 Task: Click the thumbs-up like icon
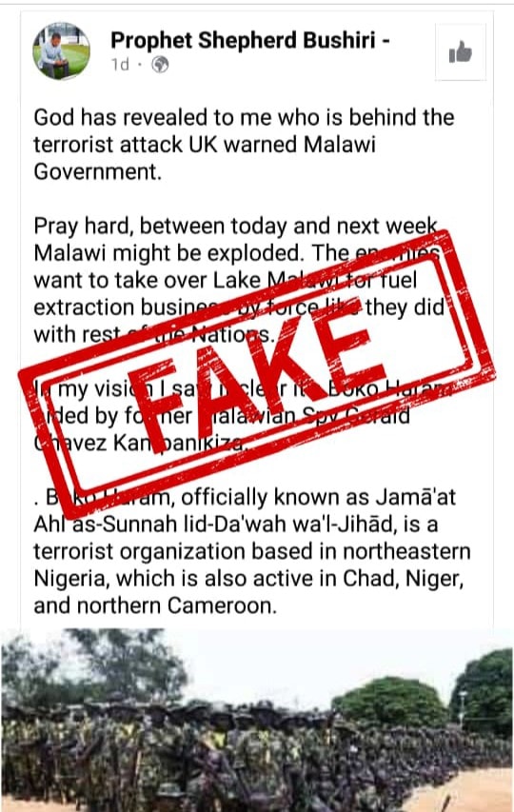[460, 51]
